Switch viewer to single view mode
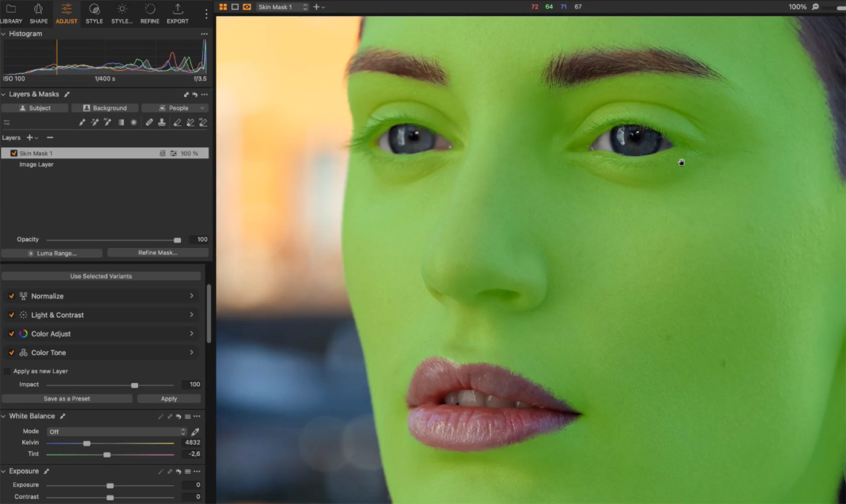 [x=235, y=7]
